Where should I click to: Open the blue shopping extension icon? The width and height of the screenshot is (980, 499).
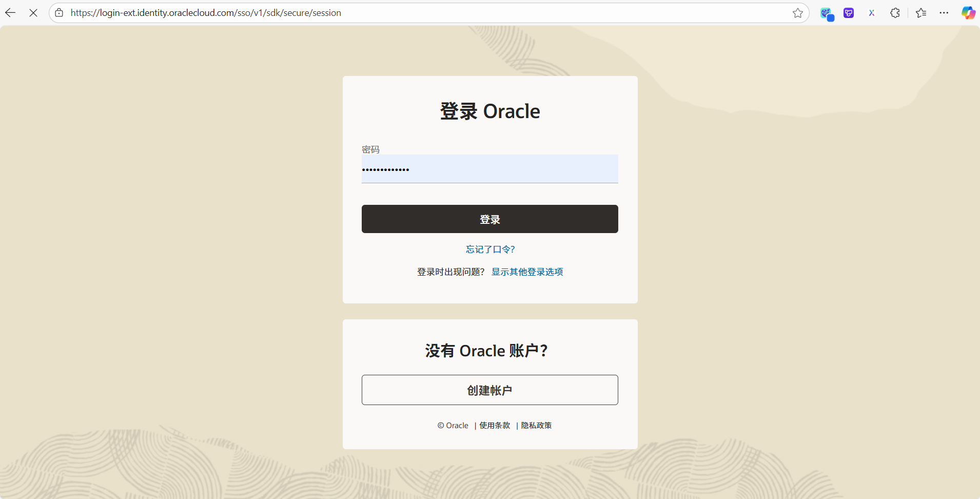pyautogui.click(x=826, y=13)
